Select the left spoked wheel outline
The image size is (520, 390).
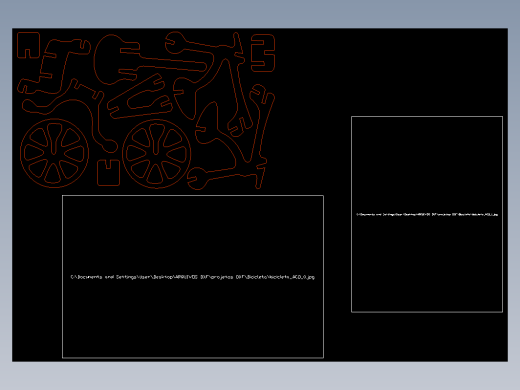point(54,153)
